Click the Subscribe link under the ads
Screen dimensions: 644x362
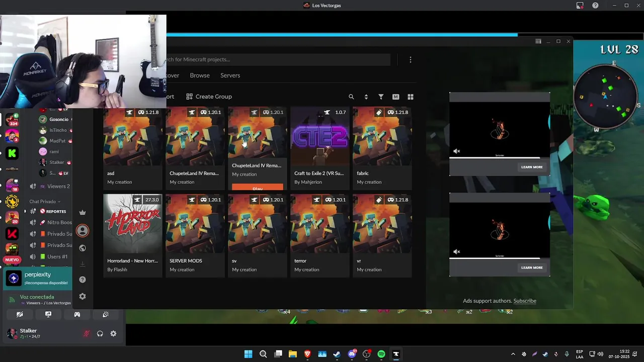click(x=525, y=301)
